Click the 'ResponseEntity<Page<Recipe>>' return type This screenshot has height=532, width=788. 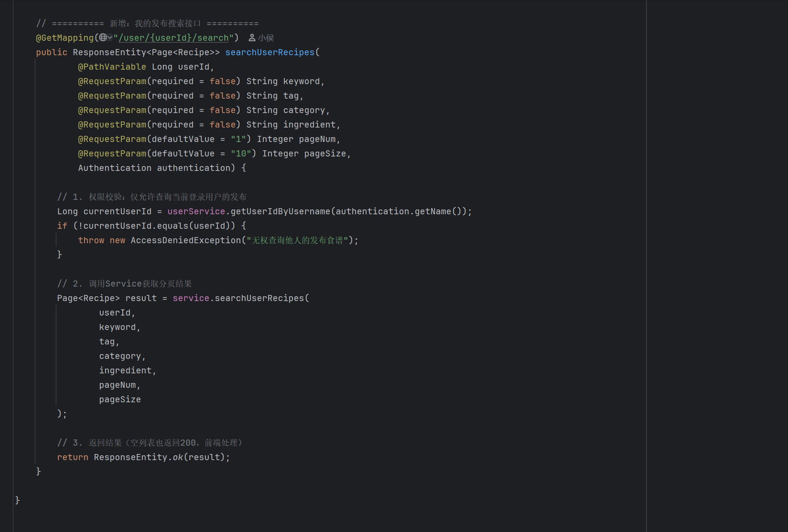click(x=146, y=53)
